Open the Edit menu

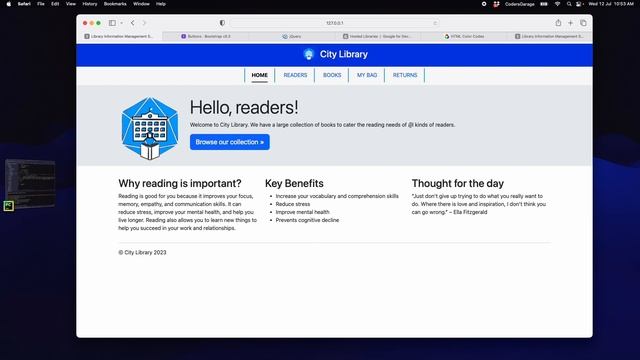point(55,4)
